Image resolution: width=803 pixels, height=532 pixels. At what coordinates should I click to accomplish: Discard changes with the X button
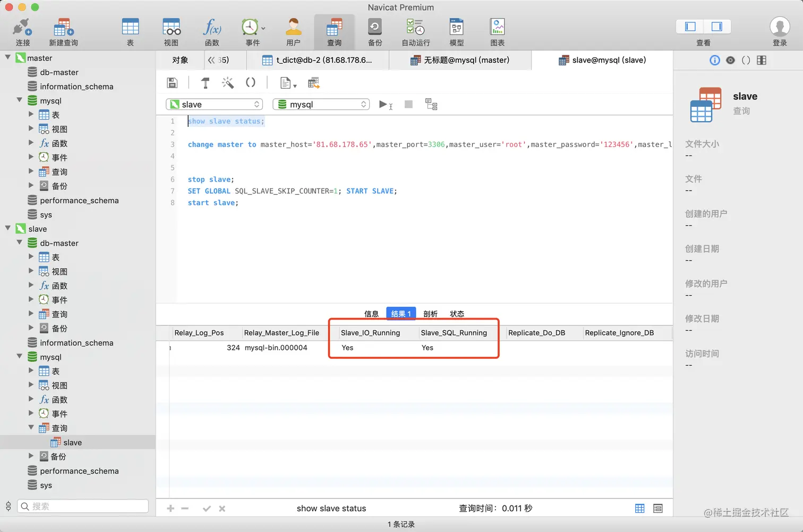(x=222, y=509)
